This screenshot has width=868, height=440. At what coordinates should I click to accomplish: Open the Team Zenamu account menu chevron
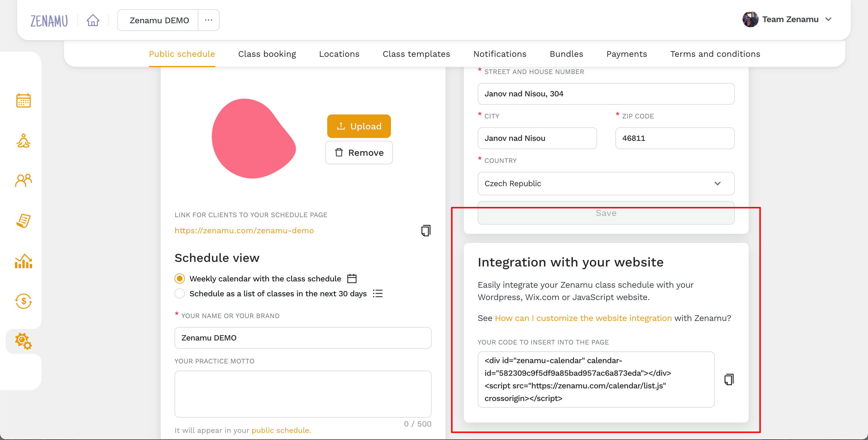828,20
